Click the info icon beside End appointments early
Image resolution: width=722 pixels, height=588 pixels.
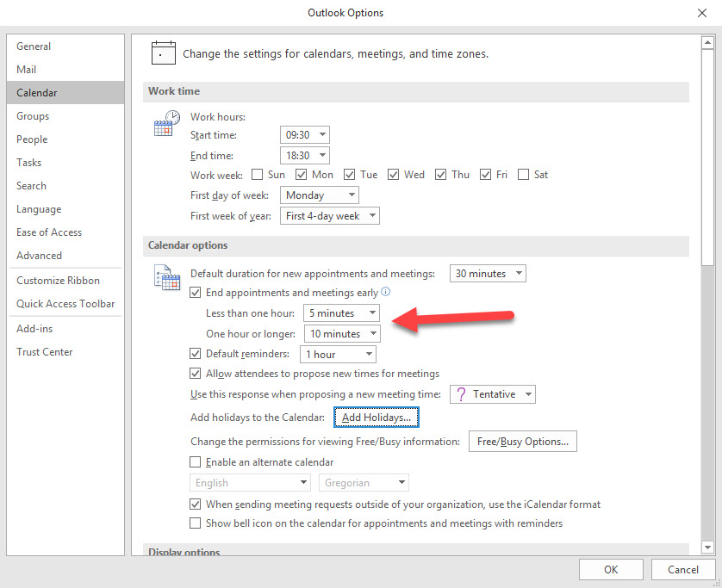click(x=386, y=291)
